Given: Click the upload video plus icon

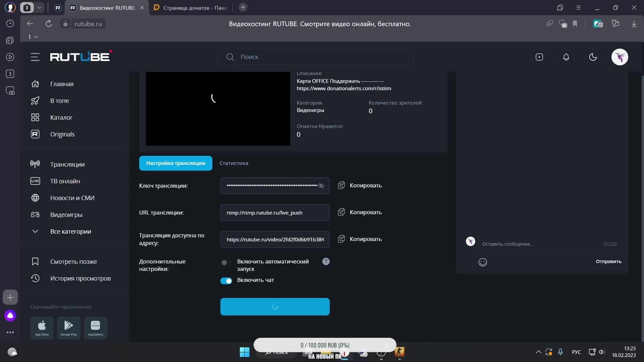Looking at the screenshot, I should 539,57.
